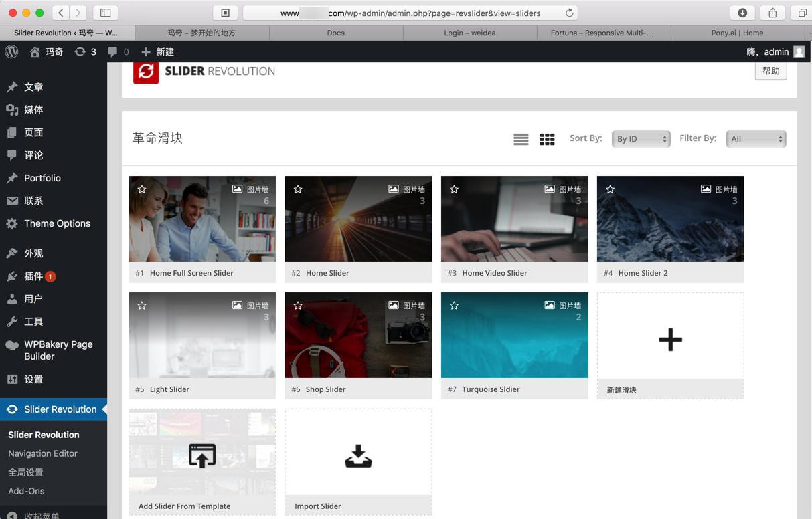This screenshot has width=812, height=519.
Task: Click the 帮助 help button
Action: pyautogui.click(x=770, y=71)
